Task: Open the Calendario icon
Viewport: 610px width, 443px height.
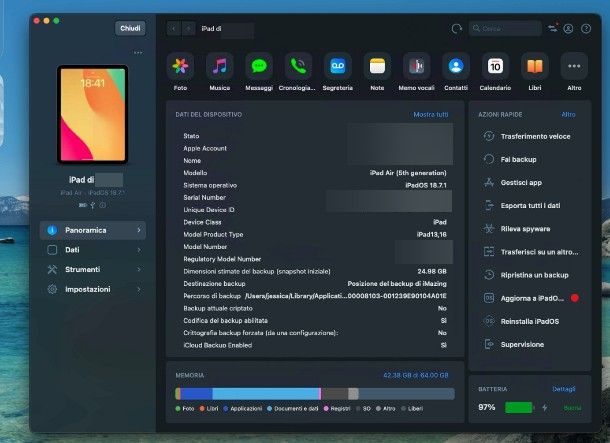Action: tap(494, 67)
